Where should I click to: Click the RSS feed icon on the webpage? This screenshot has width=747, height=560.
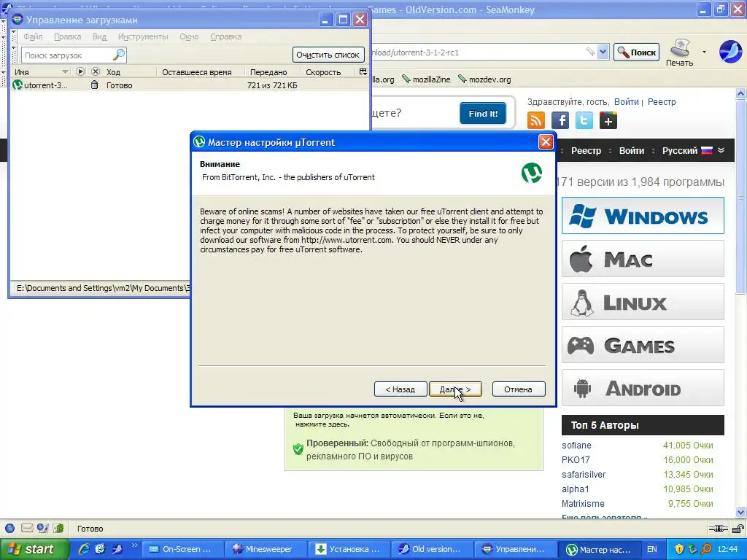tap(536, 120)
